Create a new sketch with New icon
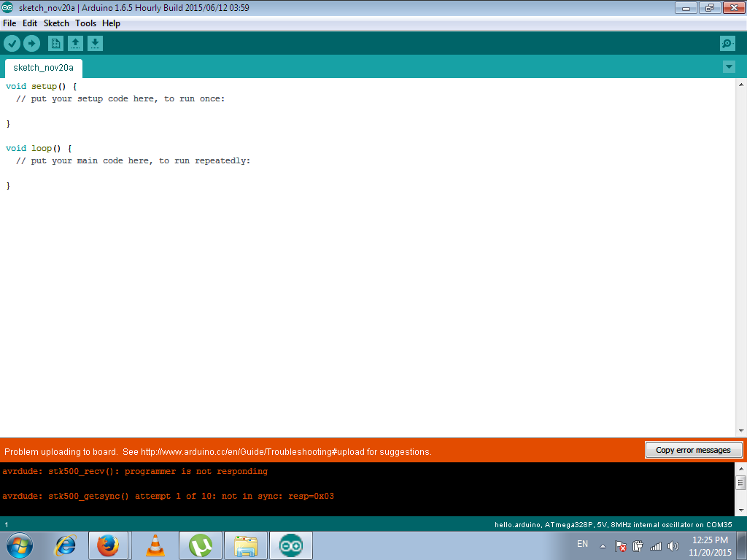Image resolution: width=747 pixels, height=560 pixels. tap(55, 44)
